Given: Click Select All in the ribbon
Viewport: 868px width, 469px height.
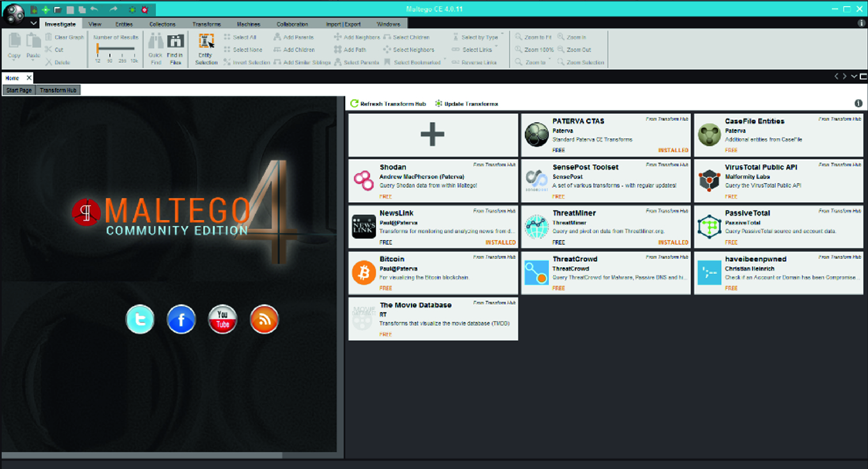Looking at the screenshot, I should pyautogui.click(x=240, y=37).
